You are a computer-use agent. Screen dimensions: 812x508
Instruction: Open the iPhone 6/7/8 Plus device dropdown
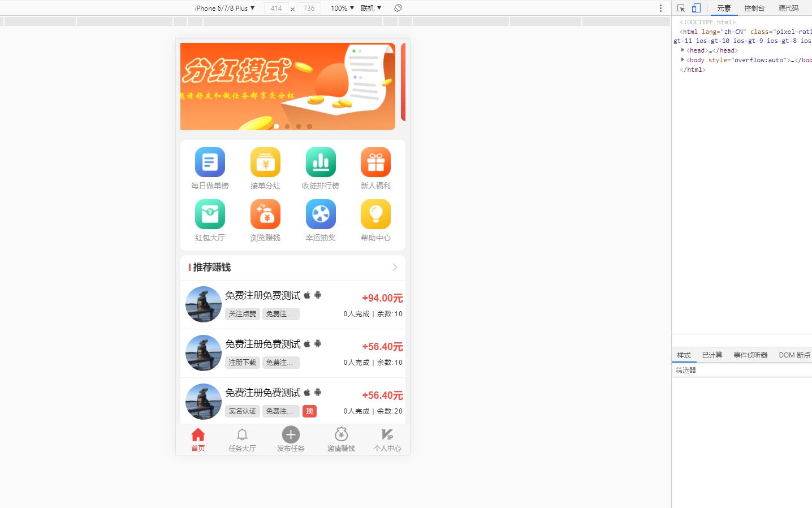click(x=224, y=8)
